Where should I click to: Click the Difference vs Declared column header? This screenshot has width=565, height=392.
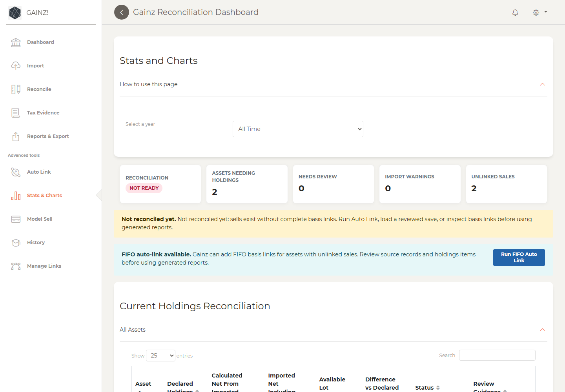[382, 384]
